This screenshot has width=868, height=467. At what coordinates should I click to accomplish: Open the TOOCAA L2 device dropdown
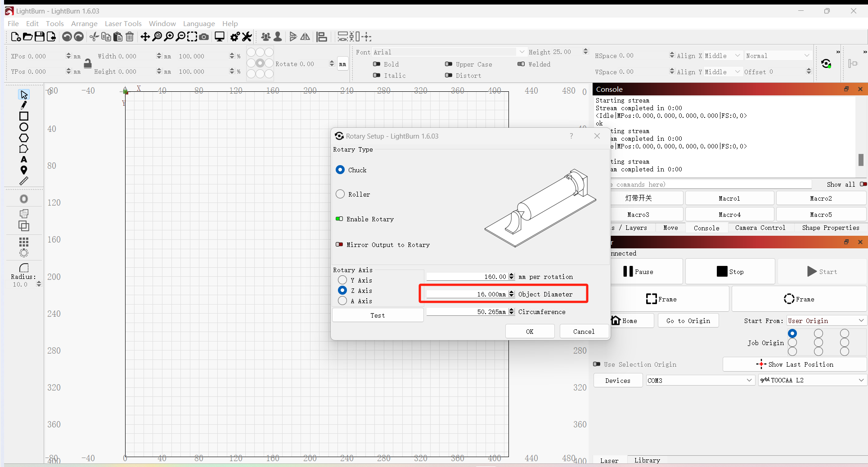(812, 380)
